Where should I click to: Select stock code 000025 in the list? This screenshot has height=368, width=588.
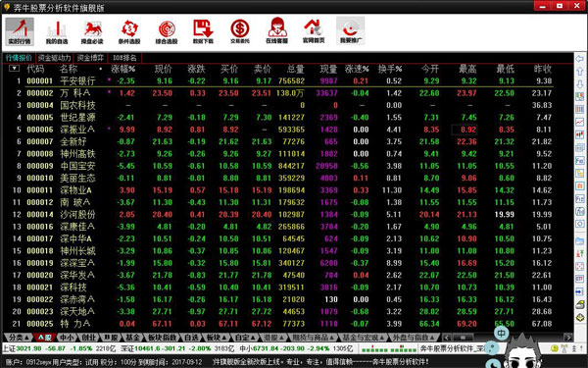(x=40, y=324)
